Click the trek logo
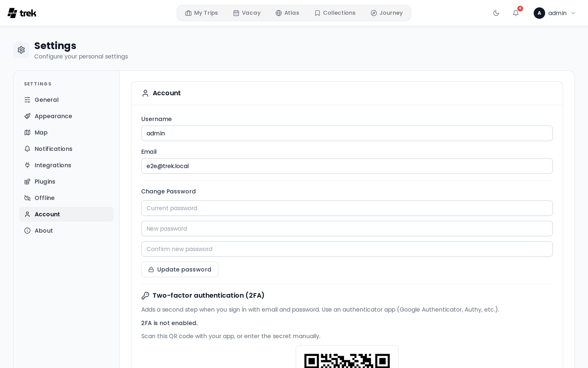The width and height of the screenshot is (588, 368). coord(22,13)
